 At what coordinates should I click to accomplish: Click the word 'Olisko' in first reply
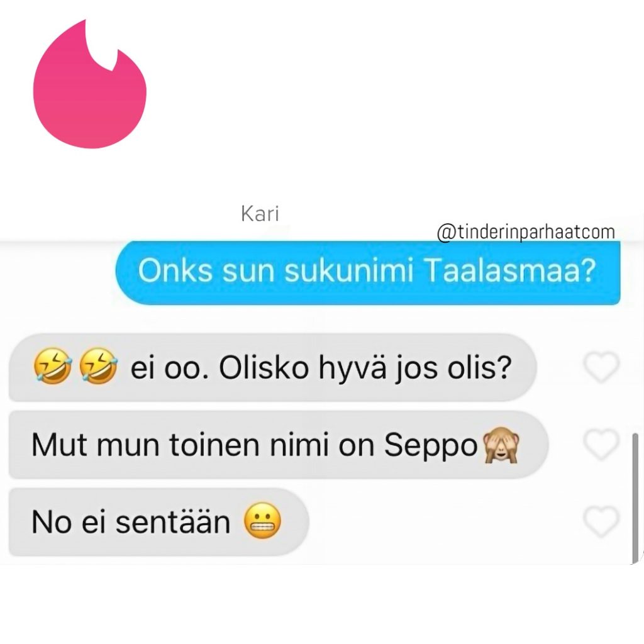[x=264, y=367]
